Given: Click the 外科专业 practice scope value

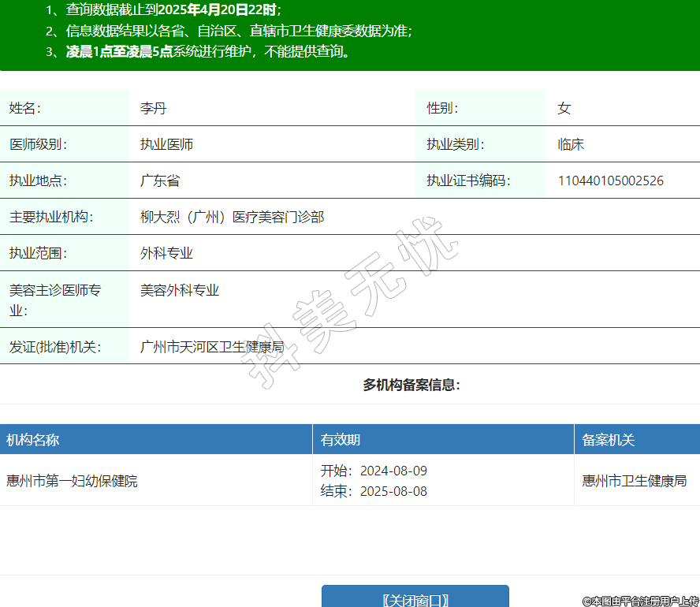Looking at the screenshot, I should click(x=166, y=253).
